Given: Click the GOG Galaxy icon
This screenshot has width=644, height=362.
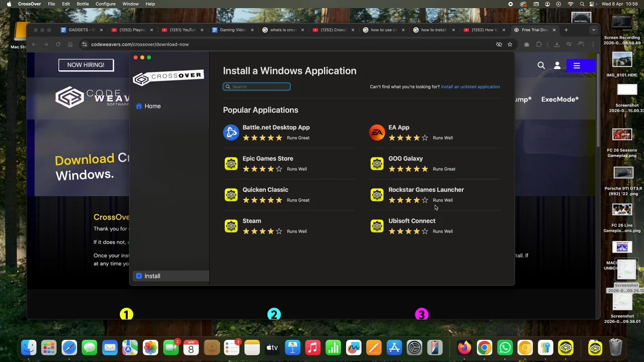Looking at the screenshot, I should pos(377,163).
